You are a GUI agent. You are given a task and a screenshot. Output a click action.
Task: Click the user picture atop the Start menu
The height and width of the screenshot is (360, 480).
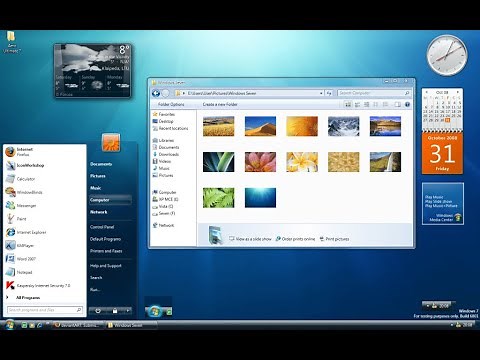(x=111, y=143)
